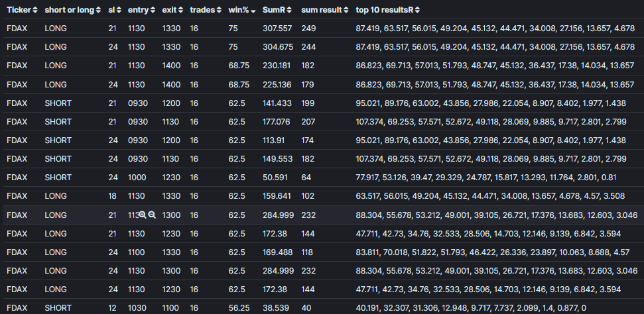Click the SumR cell 225.136

[277, 85]
